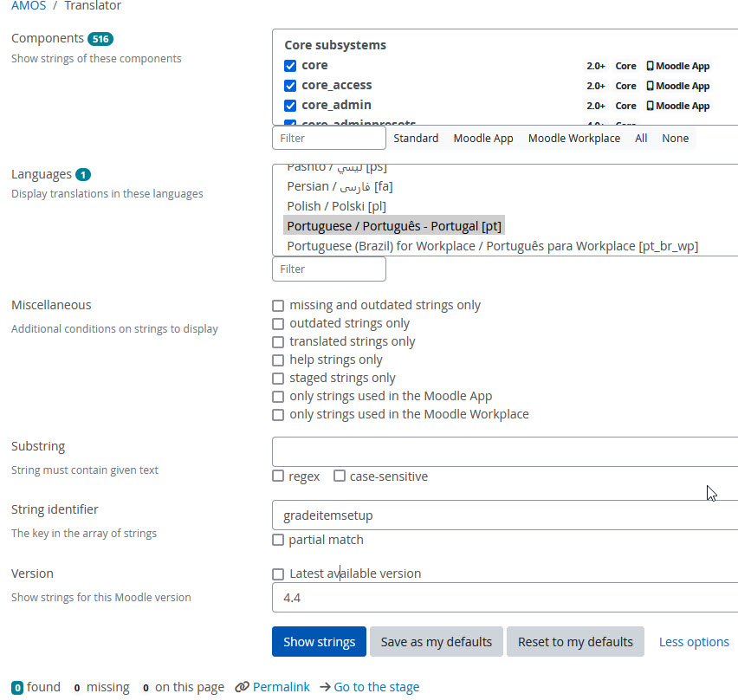Open the AMOS breadcrumb link
Viewport: 738px width, 700px height.
(x=29, y=6)
